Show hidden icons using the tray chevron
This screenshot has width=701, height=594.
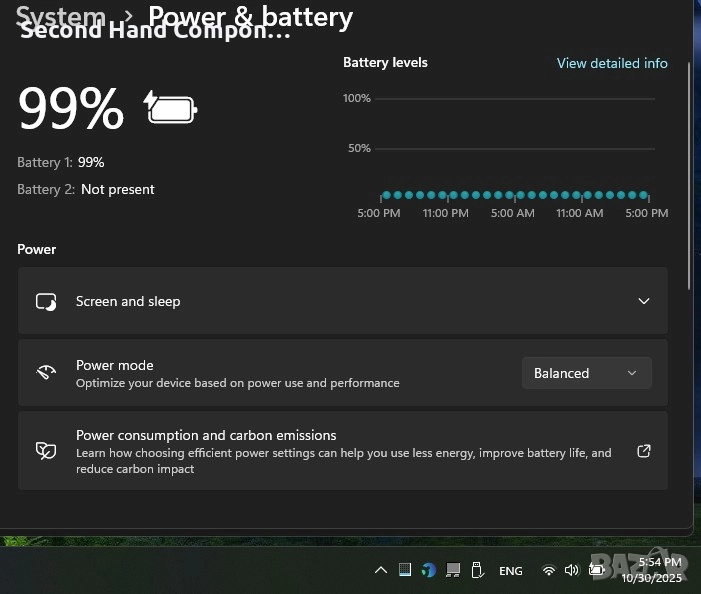(380, 570)
